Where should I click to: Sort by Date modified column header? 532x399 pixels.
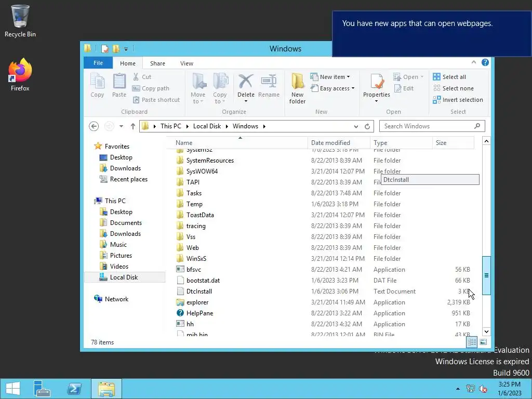[x=339, y=143]
